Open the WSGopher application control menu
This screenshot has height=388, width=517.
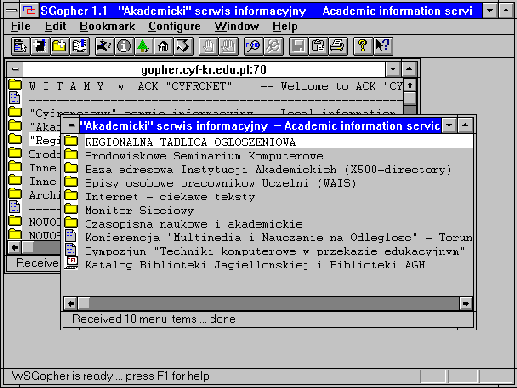click(12, 11)
